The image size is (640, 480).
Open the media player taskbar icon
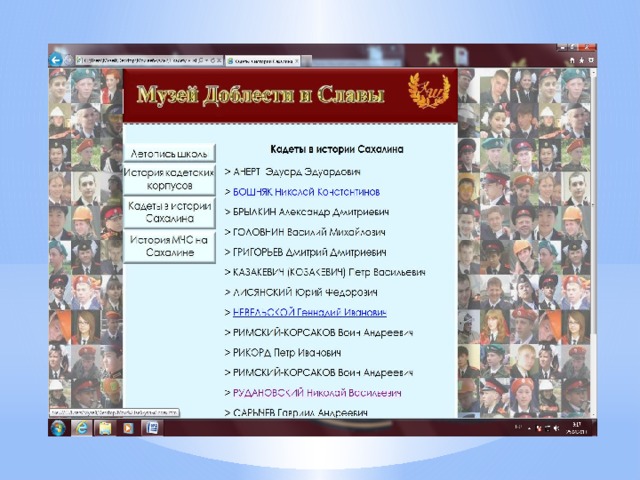[x=127, y=428]
